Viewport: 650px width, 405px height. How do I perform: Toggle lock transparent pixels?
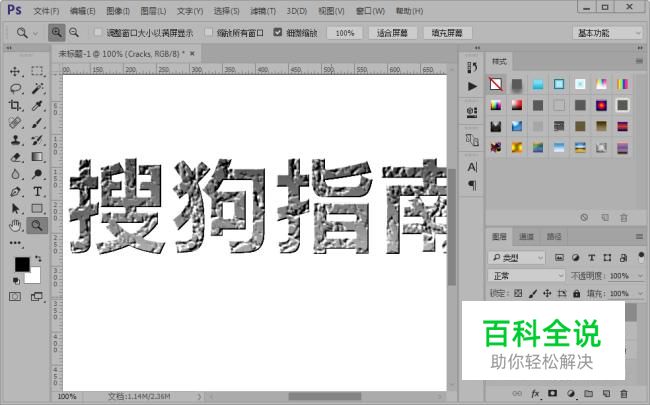pos(518,293)
